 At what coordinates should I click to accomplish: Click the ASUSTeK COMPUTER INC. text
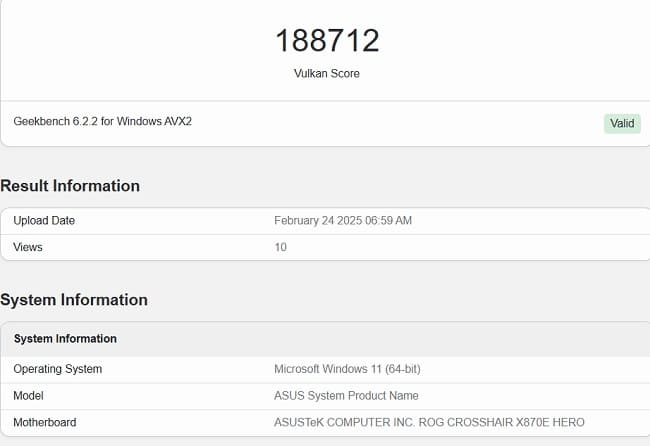[343, 422]
